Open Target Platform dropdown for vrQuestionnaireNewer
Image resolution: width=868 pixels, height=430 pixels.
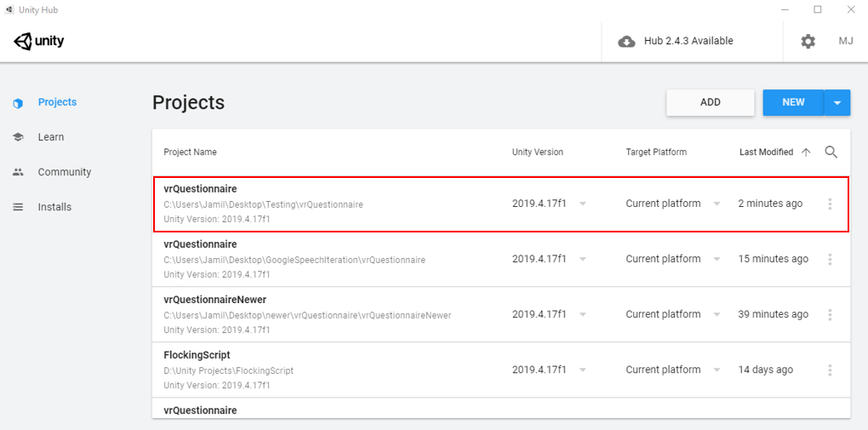click(717, 315)
